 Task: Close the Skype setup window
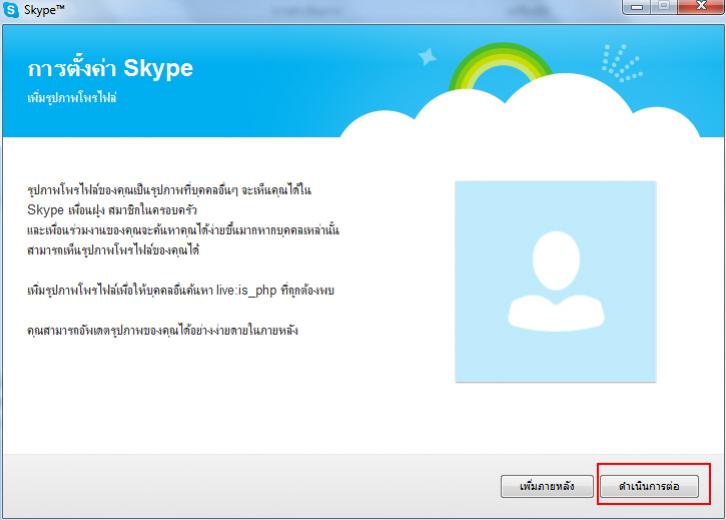pos(701,6)
